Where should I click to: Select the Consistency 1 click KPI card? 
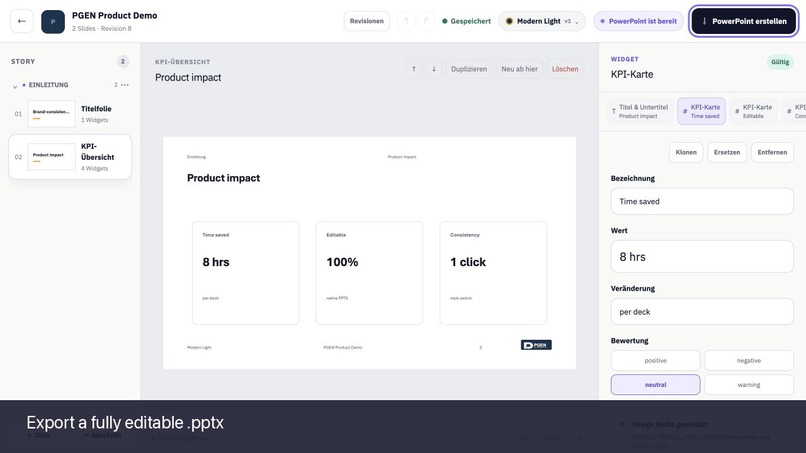click(493, 273)
